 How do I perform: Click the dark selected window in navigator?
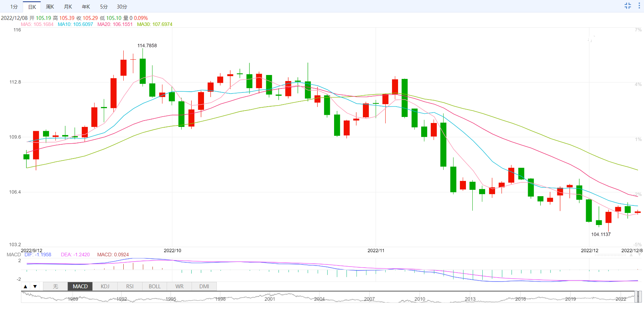[638, 297]
